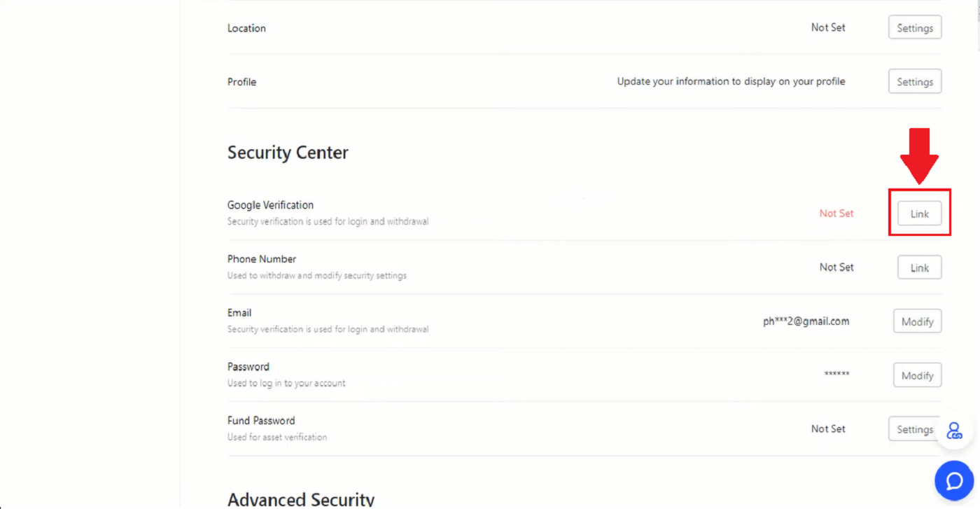Open Fund Password settings

point(915,429)
